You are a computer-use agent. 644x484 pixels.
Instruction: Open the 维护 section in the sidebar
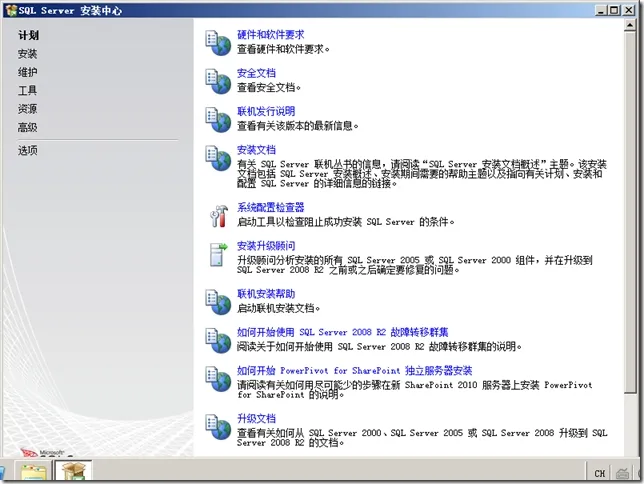click(x=28, y=72)
